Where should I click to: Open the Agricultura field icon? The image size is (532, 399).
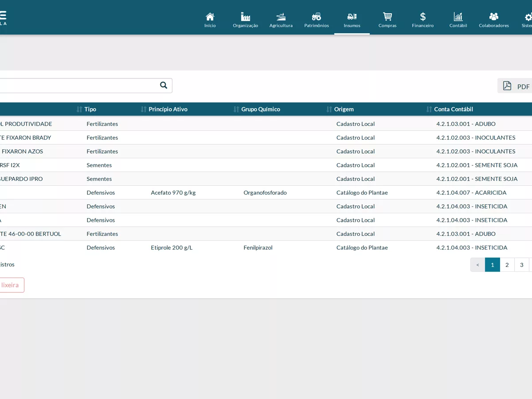281,17
